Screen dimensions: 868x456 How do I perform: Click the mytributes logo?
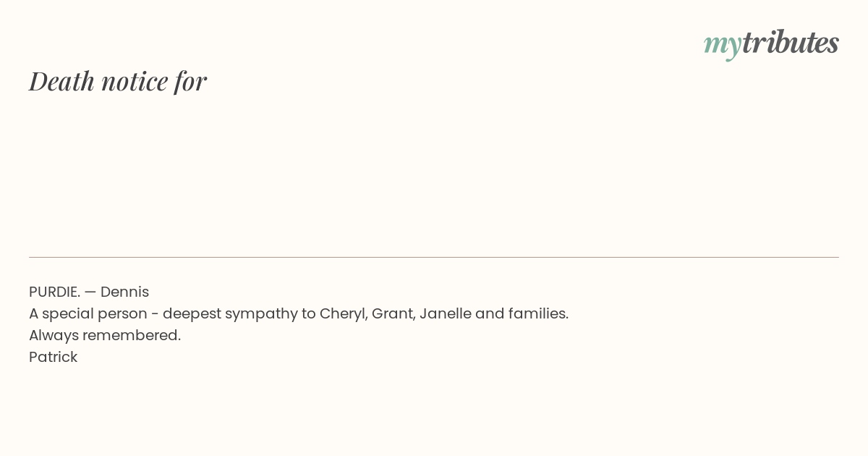(771, 43)
